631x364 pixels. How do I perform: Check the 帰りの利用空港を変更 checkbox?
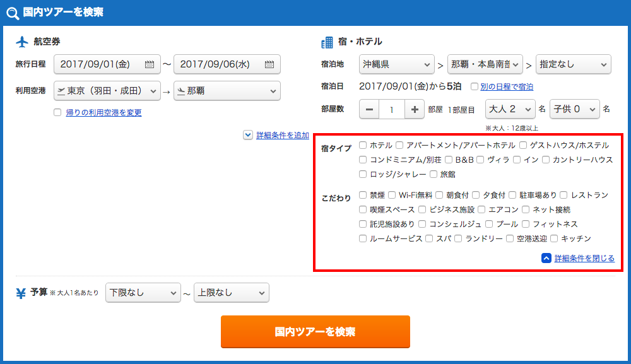(57, 113)
